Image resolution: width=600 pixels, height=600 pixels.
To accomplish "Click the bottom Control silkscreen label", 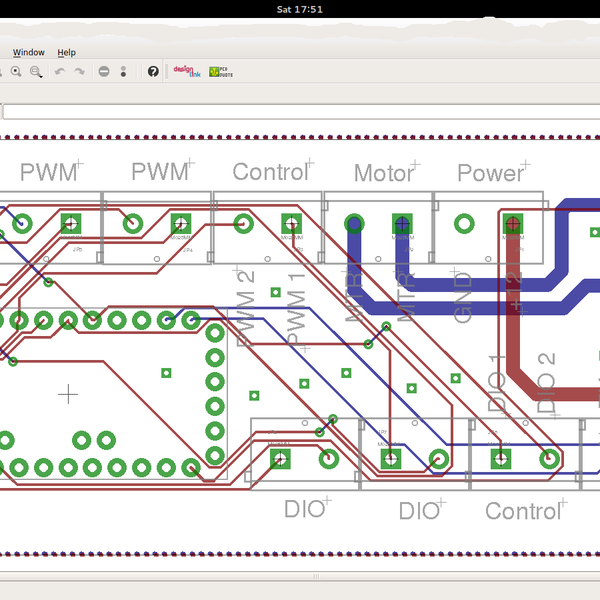I will point(523,511).
